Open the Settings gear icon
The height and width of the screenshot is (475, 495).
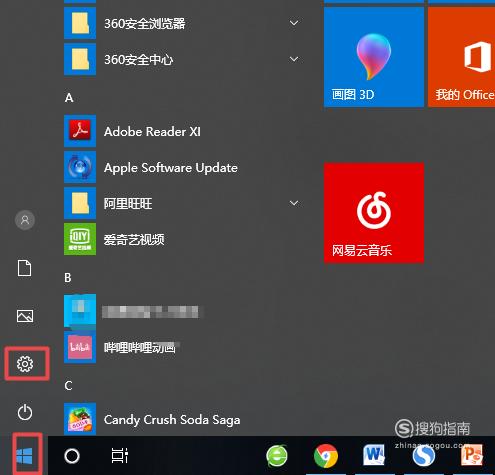point(25,364)
